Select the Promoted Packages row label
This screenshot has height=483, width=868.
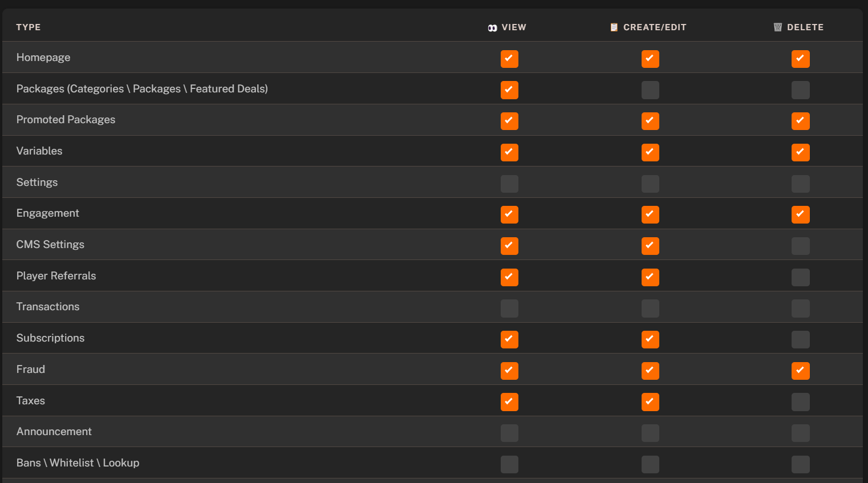click(x=66, y=120)
